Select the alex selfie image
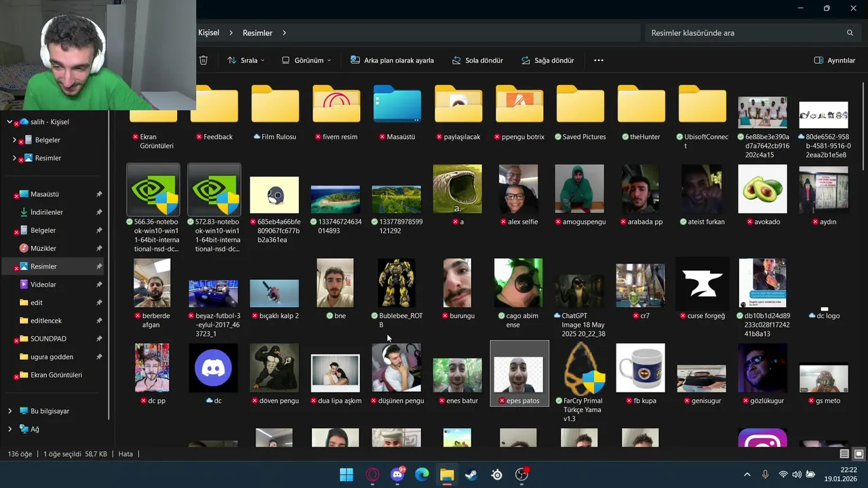The image size is (868, 488). pos(519,195)
